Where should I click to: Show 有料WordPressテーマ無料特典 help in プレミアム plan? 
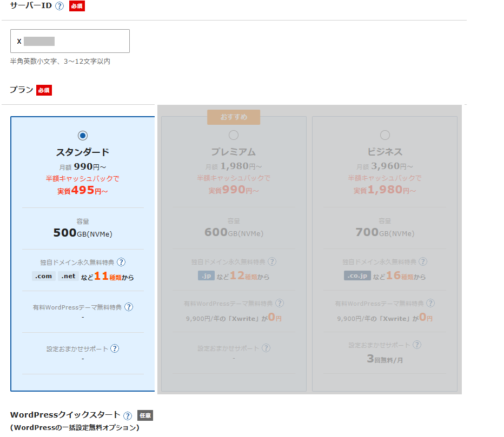[x=280, y=304]
